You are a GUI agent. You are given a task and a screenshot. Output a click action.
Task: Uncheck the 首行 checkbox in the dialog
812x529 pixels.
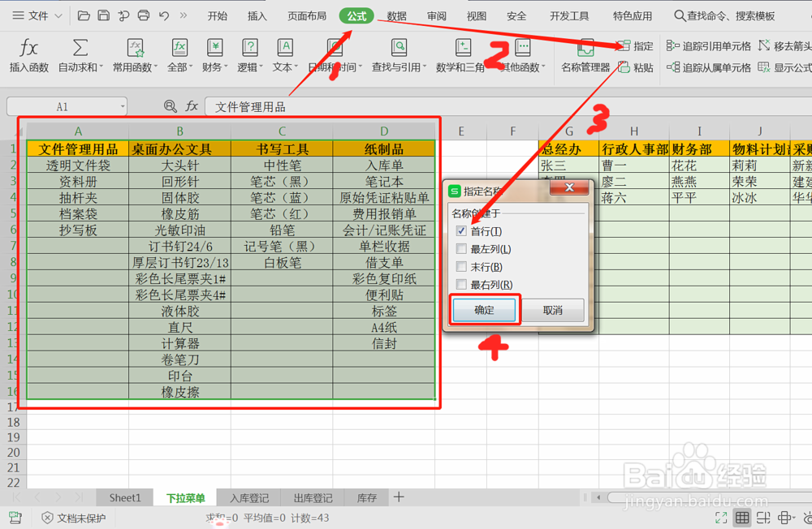pos(462,230)
